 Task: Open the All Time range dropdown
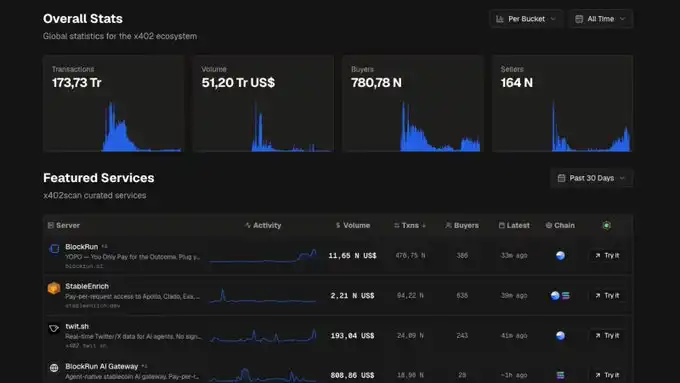[x=601, y=19]
